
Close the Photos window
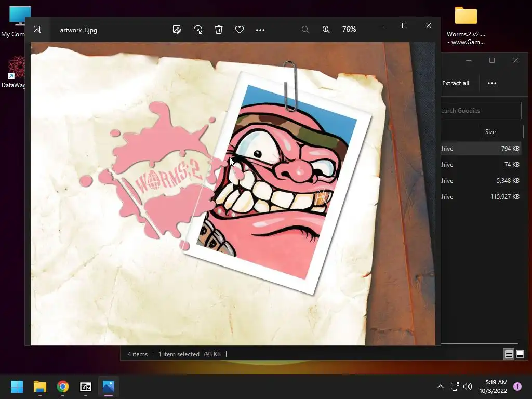pyautogui.click(x=429, y=25)
